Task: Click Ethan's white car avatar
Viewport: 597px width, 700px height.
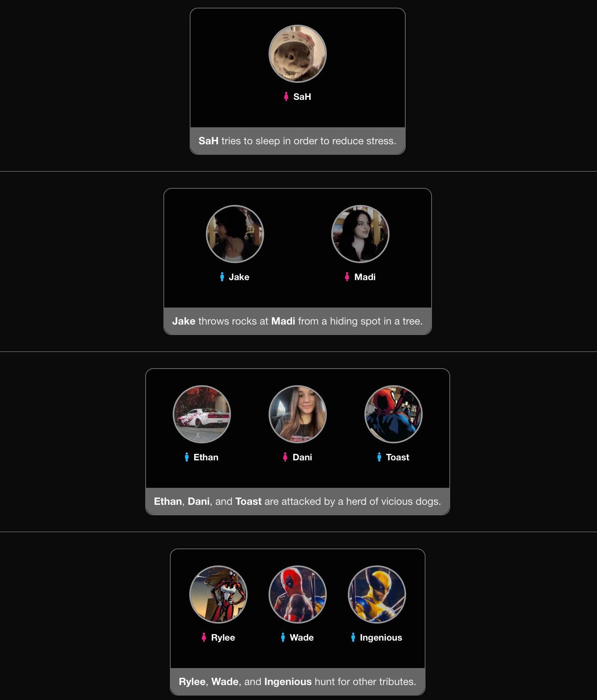Action: [202, 414]
